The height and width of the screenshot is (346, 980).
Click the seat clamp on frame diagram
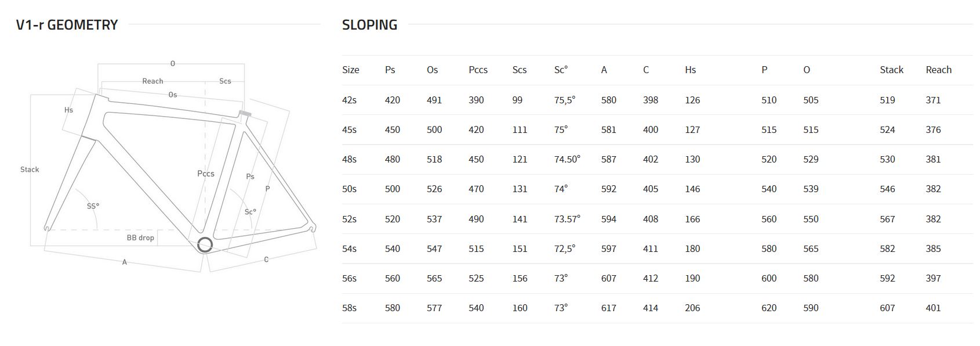[245, 113]
